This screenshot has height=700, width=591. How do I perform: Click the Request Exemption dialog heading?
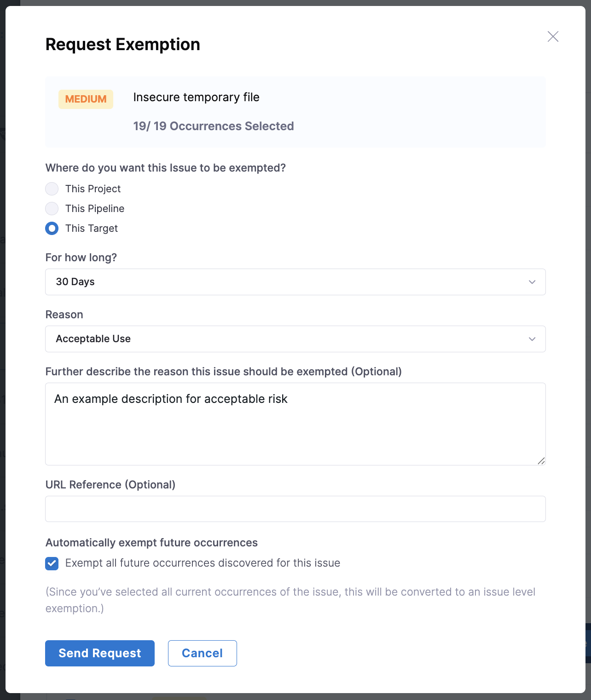point(122,45)
